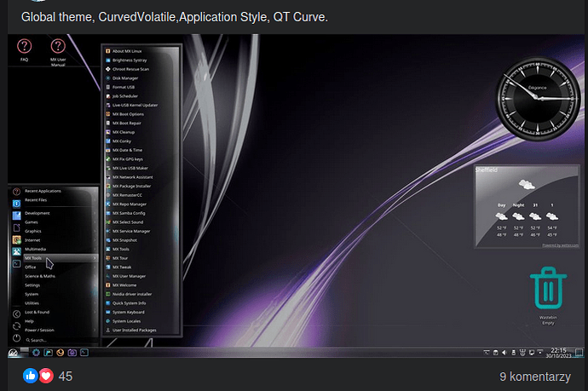Open the 9 komentarzy comments link
Screen dimensions: 588x391
535,377
